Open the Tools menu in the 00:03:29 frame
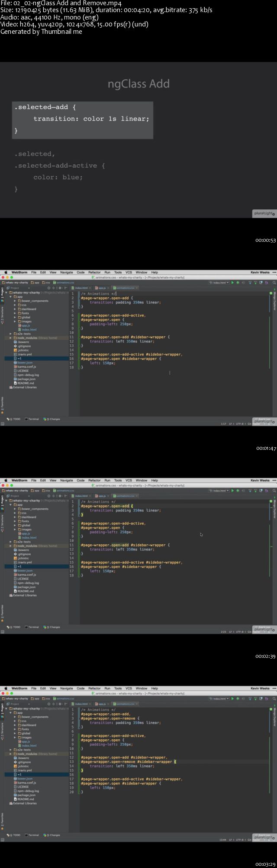Image resolution: width=277 pixels, height=868 pixels. point(118,688)
